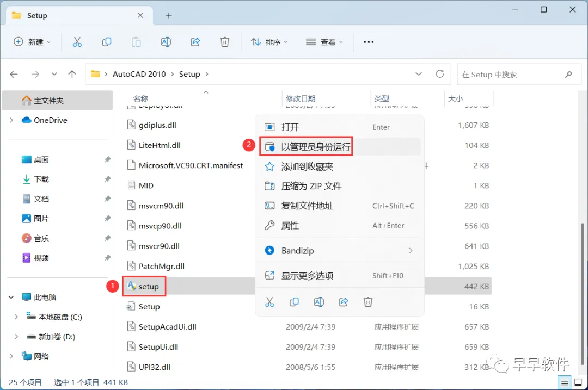588x390 pixels.
Task: Expand the address bar history dropdown
Action: (419, 74)
